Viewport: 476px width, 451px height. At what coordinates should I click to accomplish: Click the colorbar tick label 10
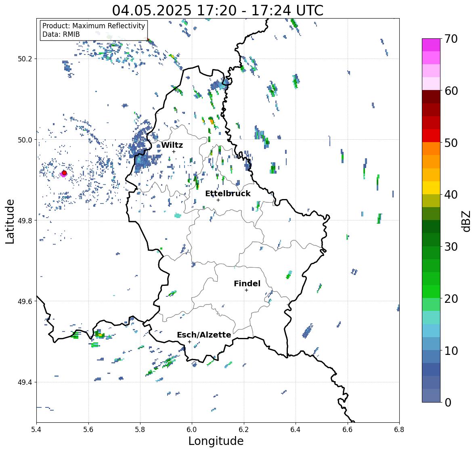point(451,350)
